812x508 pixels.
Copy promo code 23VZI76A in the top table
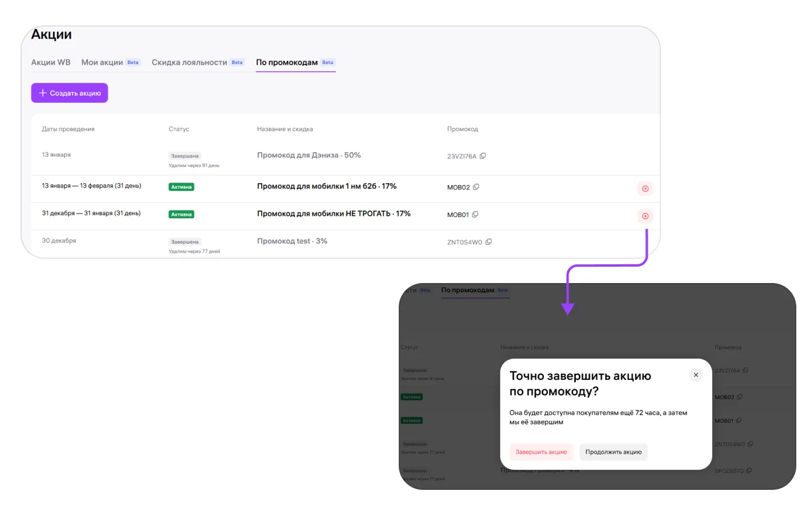click(483, 156)
